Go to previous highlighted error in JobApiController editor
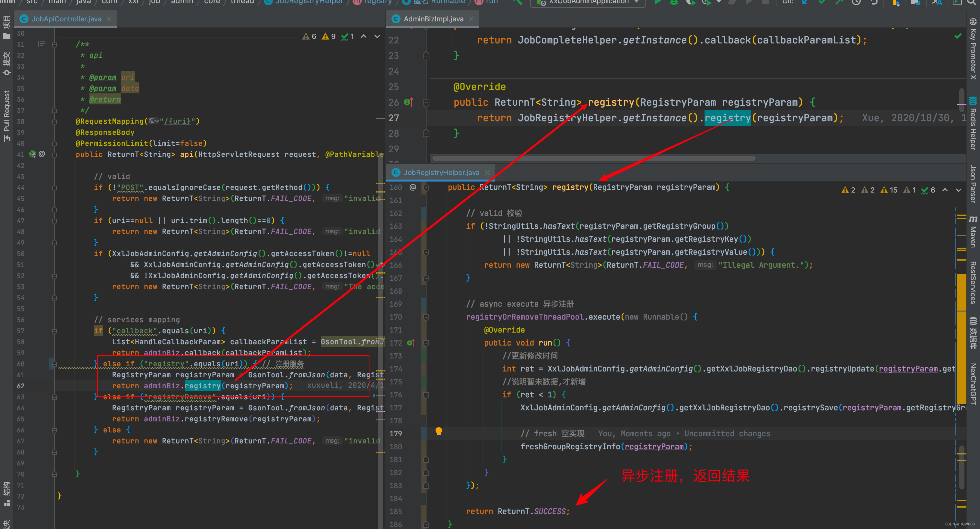The width and height of the screenshot is (980, 529). coord(364,36)
